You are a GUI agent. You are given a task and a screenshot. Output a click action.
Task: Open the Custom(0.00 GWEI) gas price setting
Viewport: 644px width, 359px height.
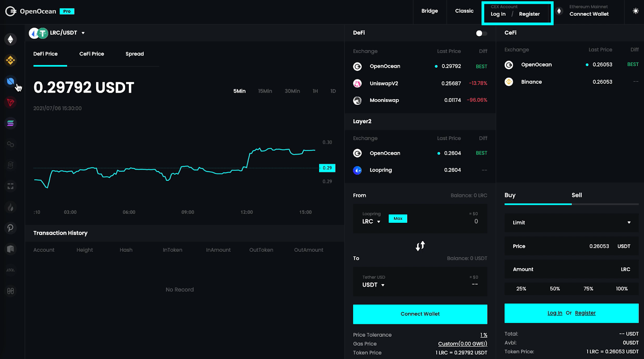(x=462, y=344)
